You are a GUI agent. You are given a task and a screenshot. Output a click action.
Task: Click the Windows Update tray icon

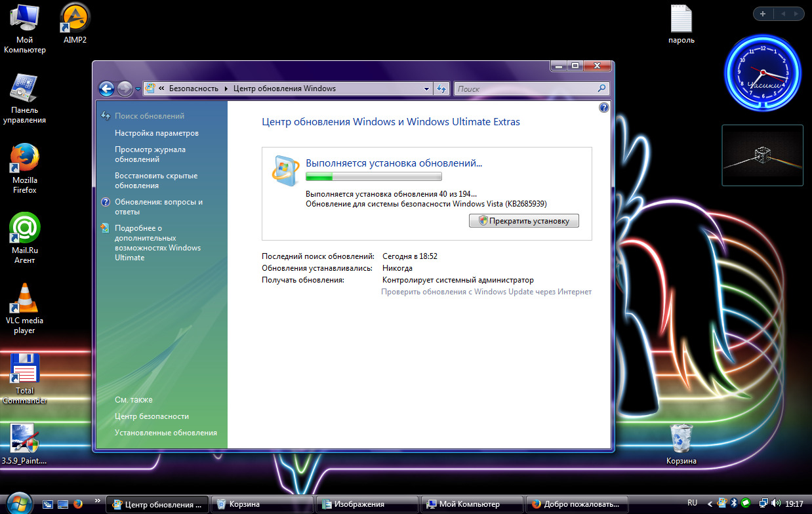[x=721, y=504]
